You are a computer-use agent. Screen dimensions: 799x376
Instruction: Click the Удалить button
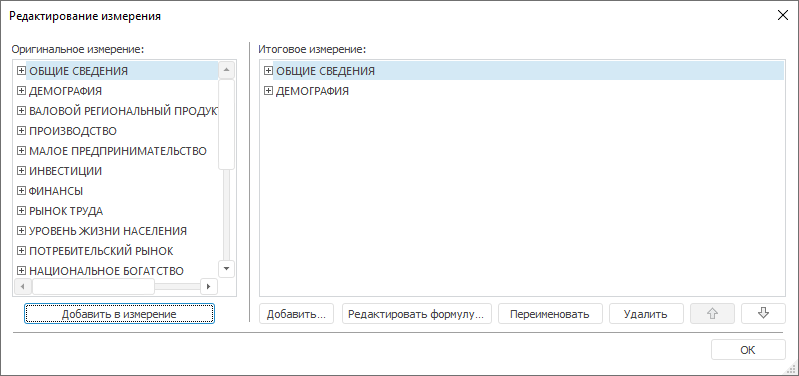click(646, 314)
